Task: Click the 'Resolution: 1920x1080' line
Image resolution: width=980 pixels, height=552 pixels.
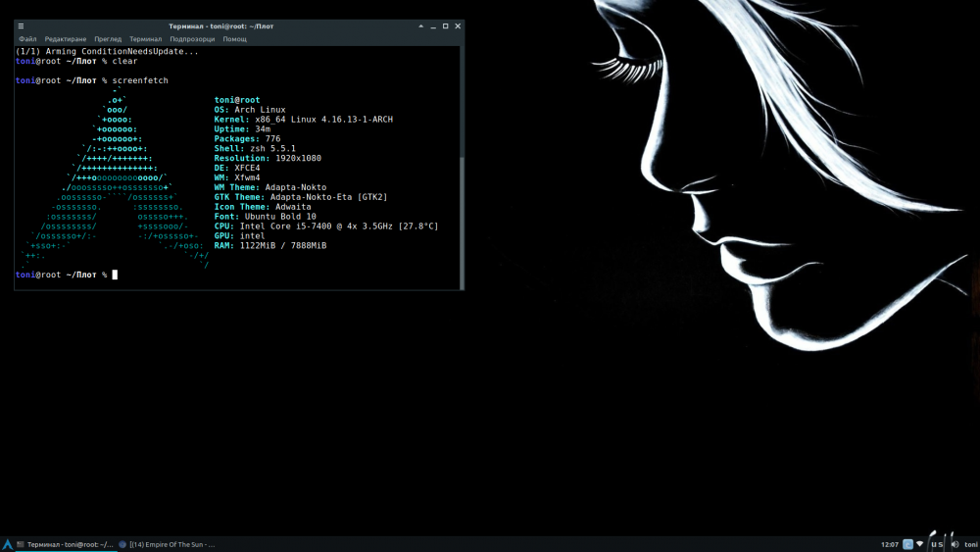Action: coord(268,158)
